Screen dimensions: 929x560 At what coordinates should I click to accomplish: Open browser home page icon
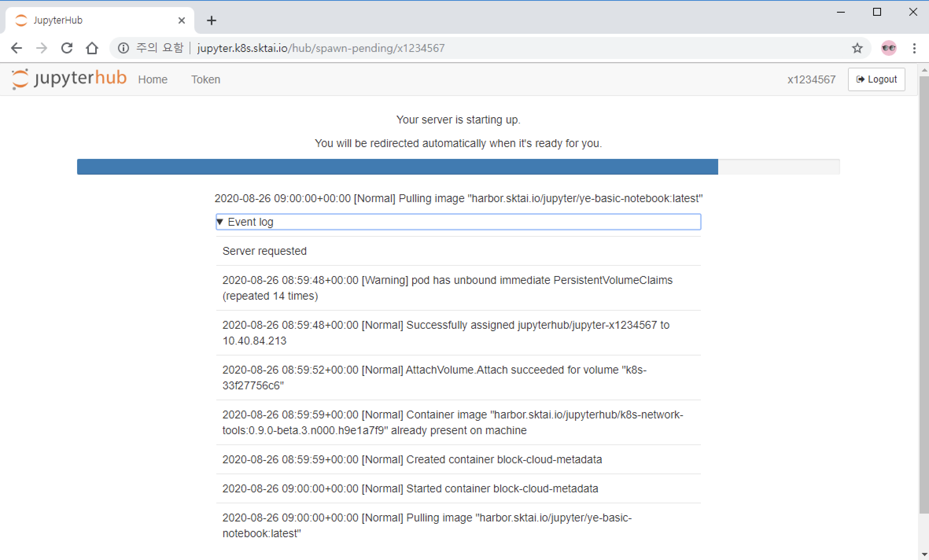[92, 48]
